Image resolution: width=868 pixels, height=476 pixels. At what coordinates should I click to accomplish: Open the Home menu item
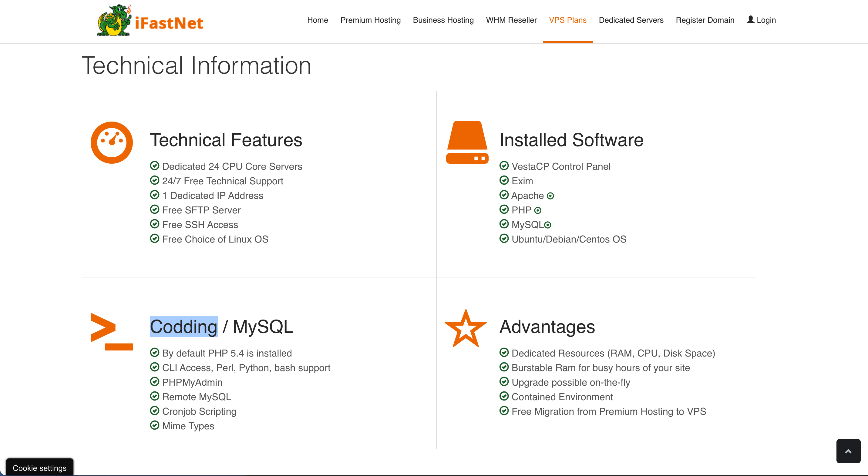pyautogui.click(x=318, y=20)
